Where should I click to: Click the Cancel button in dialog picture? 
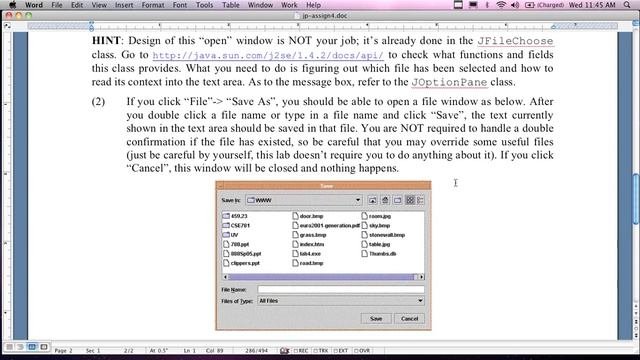coord(409,318)
